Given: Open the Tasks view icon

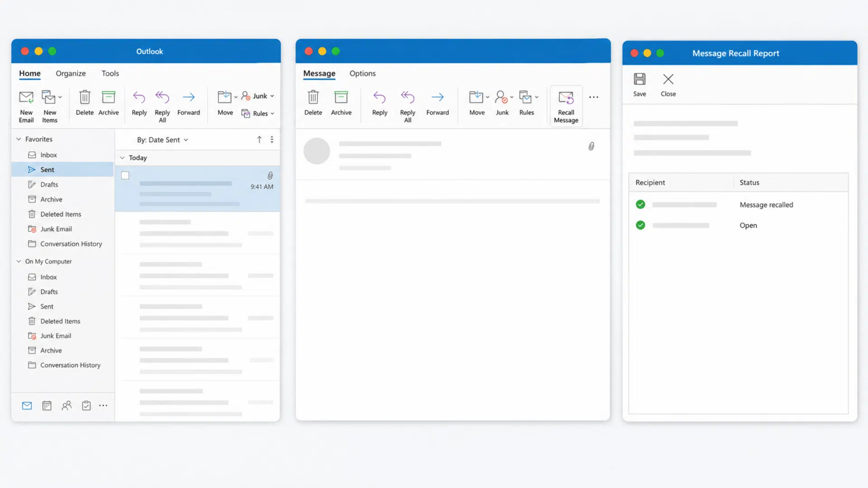Looking at the screenshot, I should click(86, 406).
